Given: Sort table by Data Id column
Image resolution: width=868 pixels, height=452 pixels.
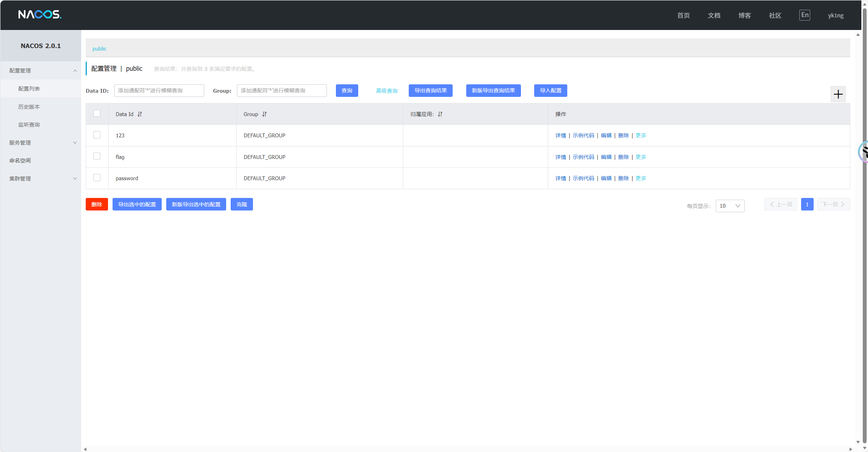Looking at the screenshot, I should (140, 114).
